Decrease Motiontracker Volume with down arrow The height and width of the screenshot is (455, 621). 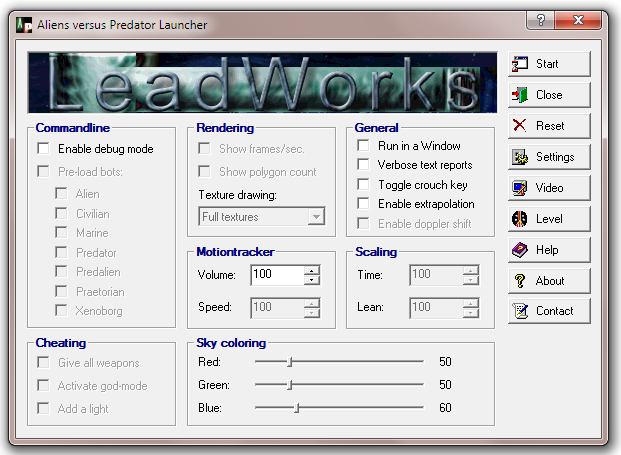[312, 280]
